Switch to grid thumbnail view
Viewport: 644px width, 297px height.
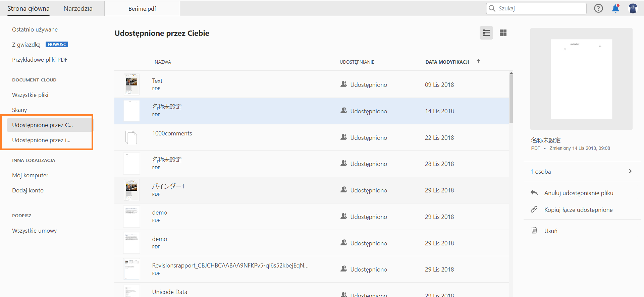(503, 33)
